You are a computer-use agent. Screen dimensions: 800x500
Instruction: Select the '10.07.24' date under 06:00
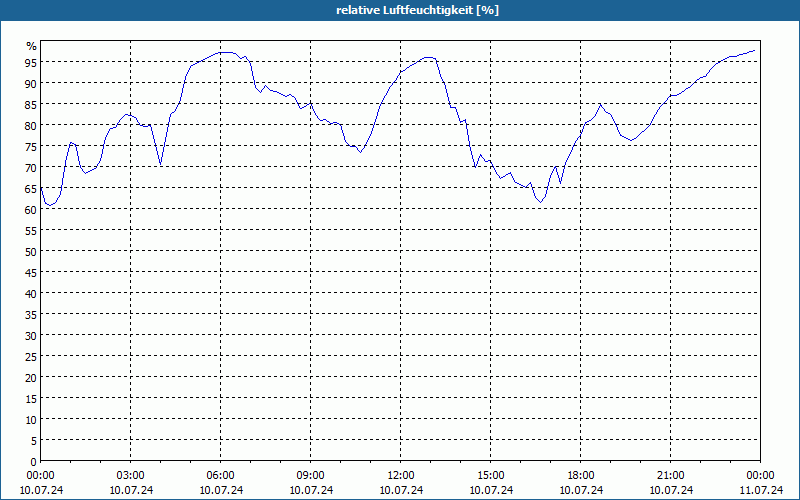[x=221, y=490]
